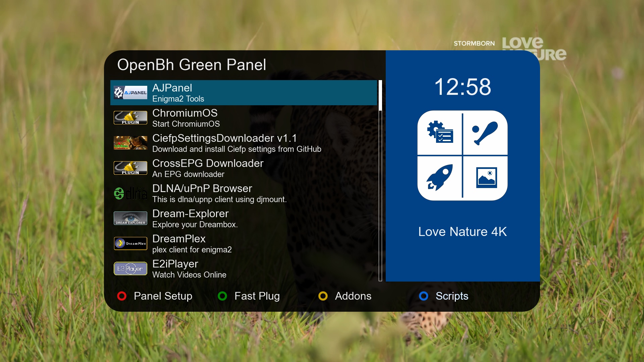
Task: Select the DLNA/uPnP Browser entry
Action: [244, 193]
